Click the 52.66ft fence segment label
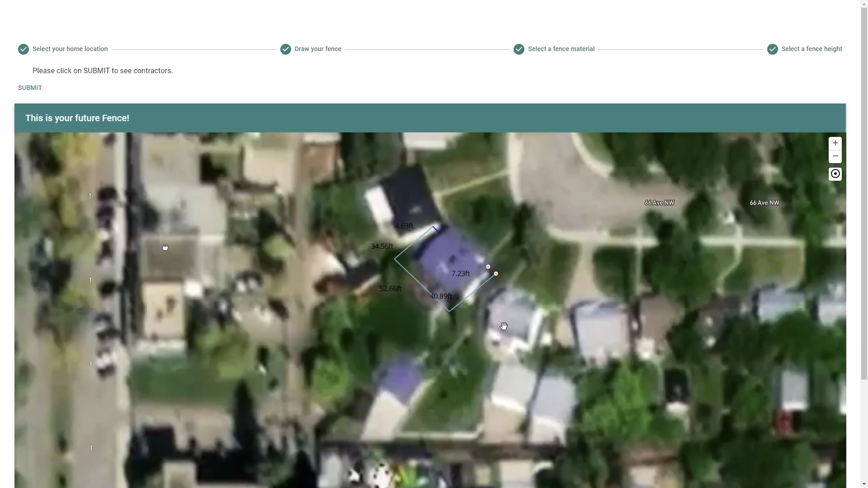 (x=390, y=289)
